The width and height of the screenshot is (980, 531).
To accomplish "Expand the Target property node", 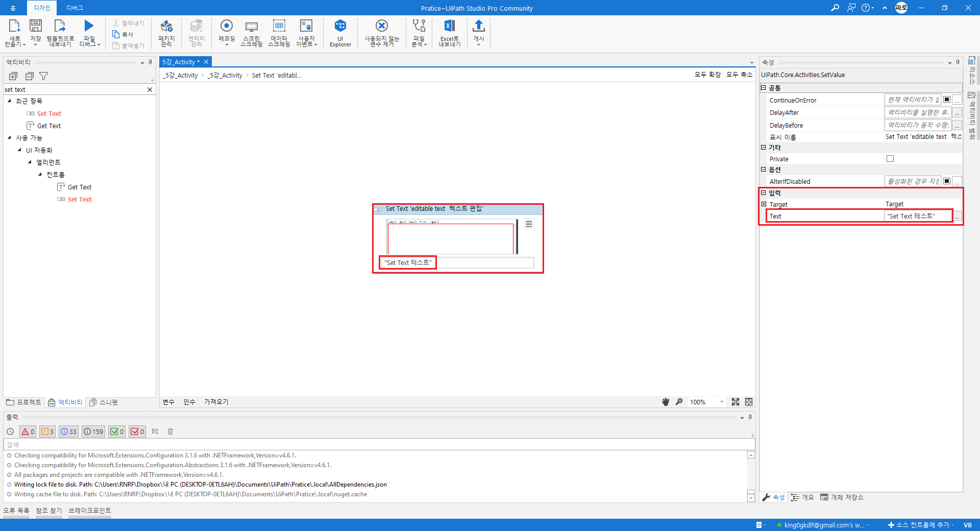I will tap(764, 204).
